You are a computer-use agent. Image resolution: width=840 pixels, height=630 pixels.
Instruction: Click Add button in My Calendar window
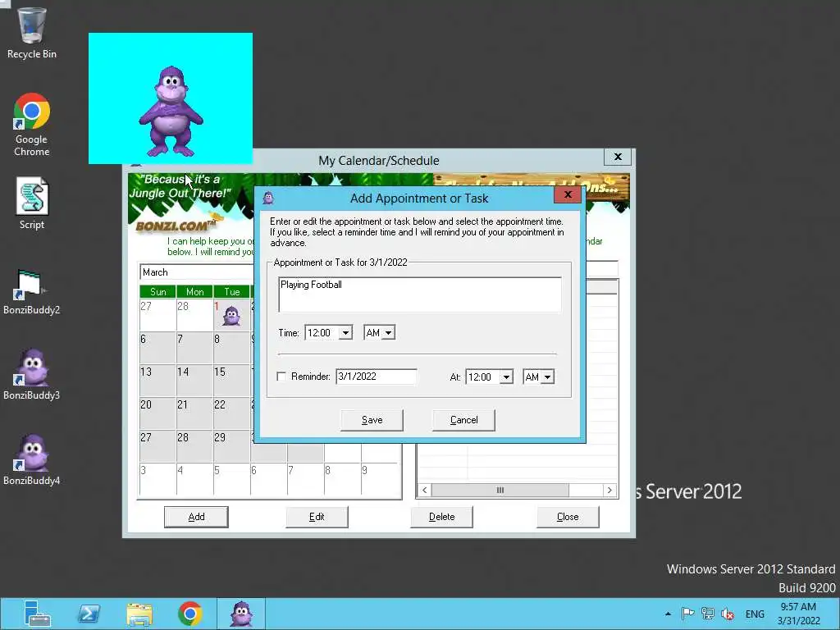pyautogui.click(x=196, y=517)
